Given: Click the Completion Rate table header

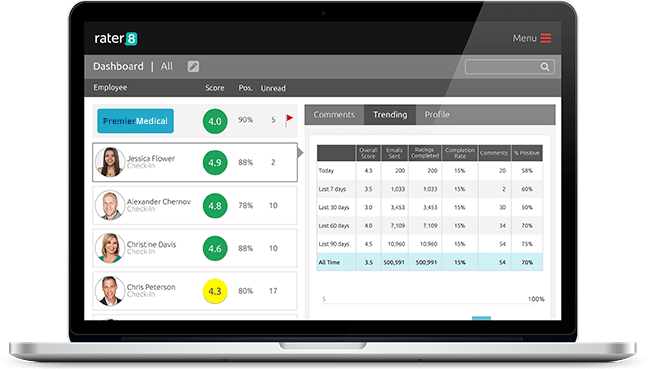Looking at the screenshot, I should point(460,153).
